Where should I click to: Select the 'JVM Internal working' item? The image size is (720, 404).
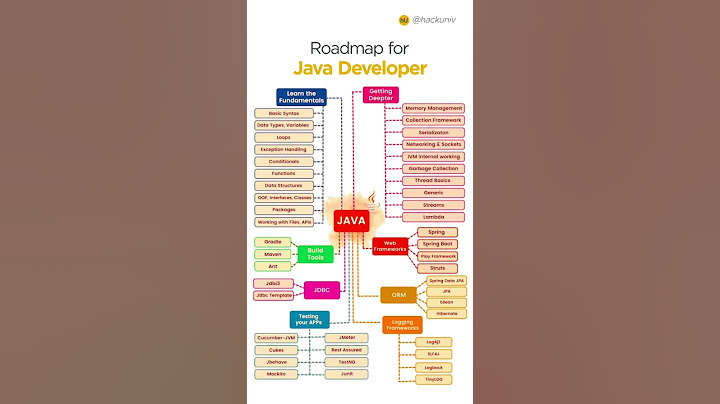[433, 157]
